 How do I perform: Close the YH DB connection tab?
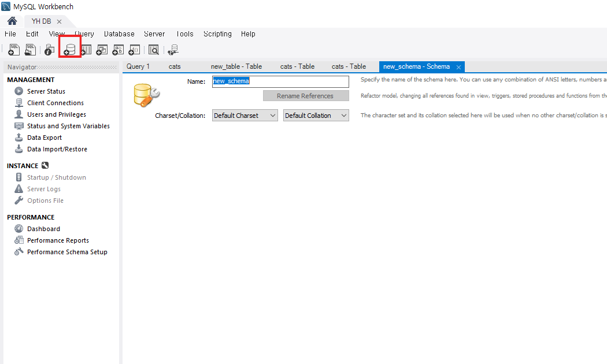(59, 21)
